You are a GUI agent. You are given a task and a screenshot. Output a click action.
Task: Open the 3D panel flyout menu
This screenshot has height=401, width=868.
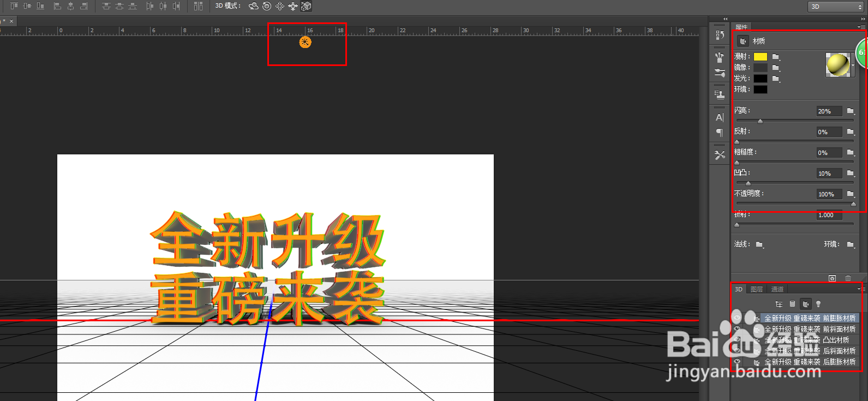[x=860, y=289]
